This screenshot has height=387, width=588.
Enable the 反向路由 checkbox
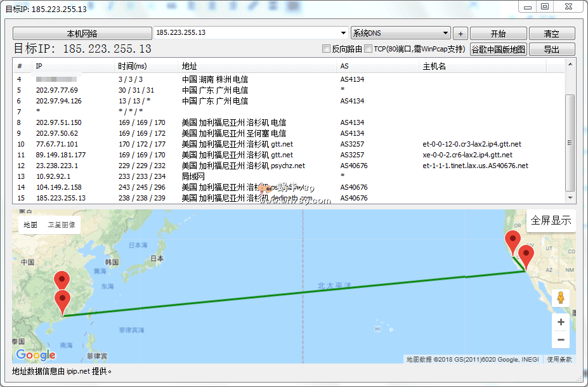[x=327, y=49]
